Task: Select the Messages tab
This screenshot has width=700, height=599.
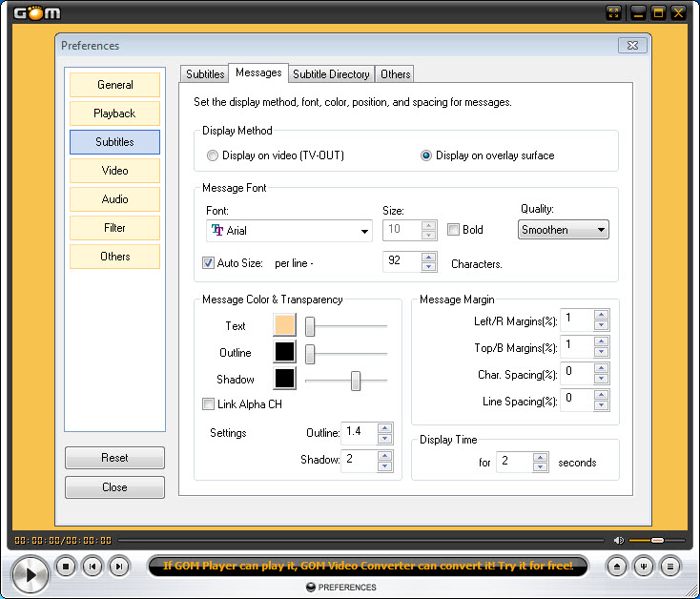Action: pos(258,72)
